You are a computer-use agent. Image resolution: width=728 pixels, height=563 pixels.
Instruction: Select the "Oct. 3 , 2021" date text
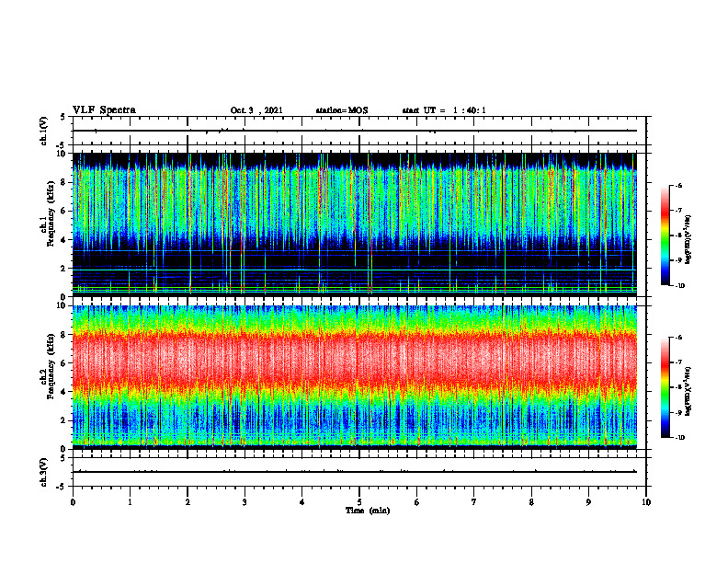(256, 110)
